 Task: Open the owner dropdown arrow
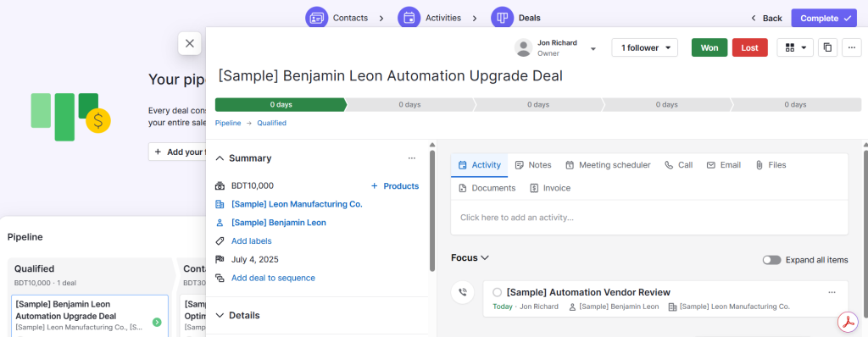[x=593, y=49]
